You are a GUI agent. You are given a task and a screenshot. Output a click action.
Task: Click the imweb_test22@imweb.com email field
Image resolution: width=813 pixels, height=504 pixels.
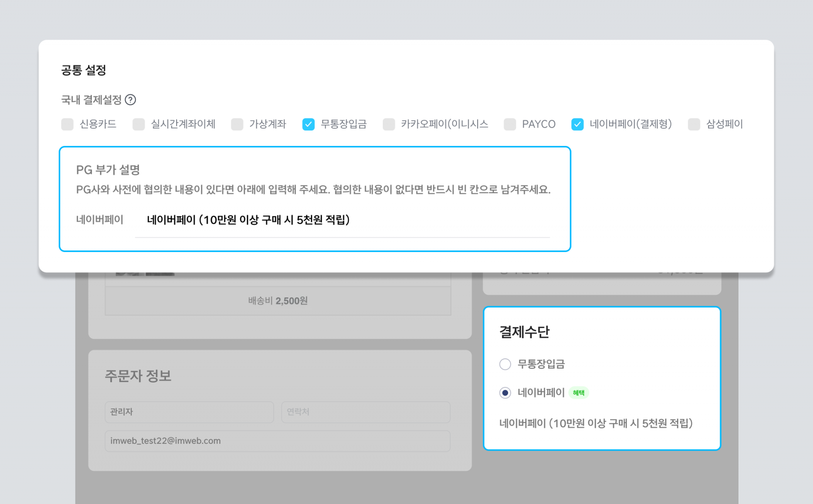pos(278,441)
